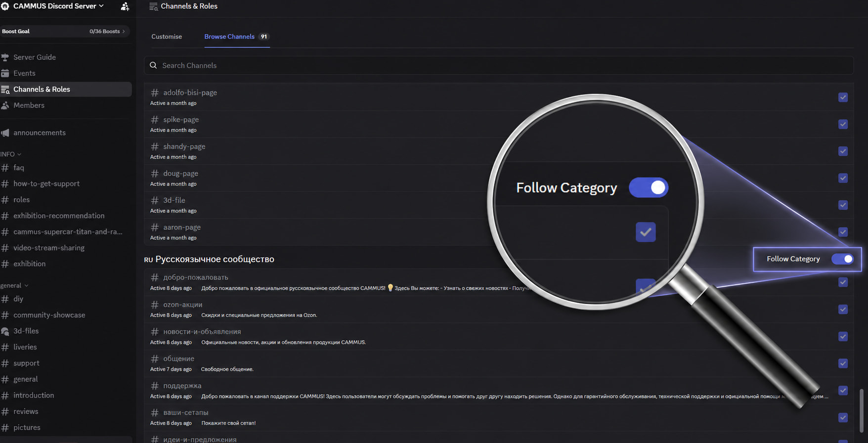Click the hash icon beside reviews
The width and height of the screenshot is (868, 443).
click(5, 411)
